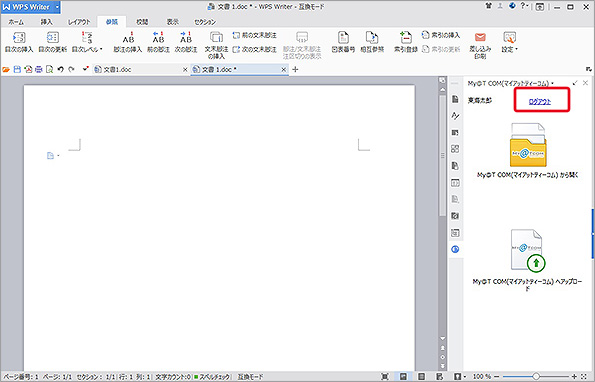Open the 目次レベル dropdown
The height and width of the screenshot is (382, 595).
pos(87,42)
